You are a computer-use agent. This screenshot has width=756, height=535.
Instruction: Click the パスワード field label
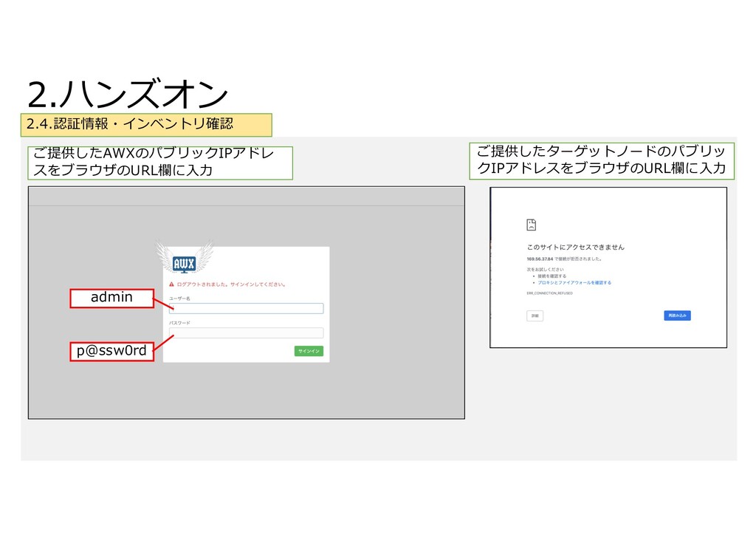click(179, 323)
